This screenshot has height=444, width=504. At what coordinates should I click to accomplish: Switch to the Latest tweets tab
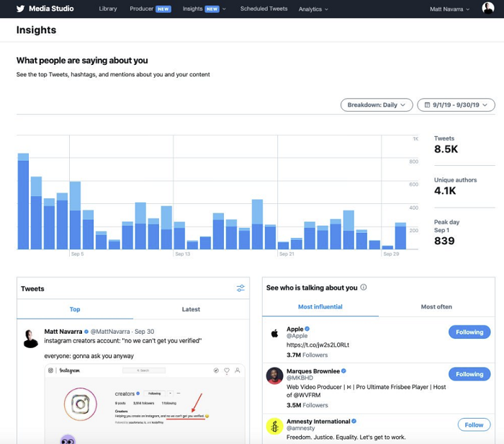pyautogui.click(x=191, y=309)
